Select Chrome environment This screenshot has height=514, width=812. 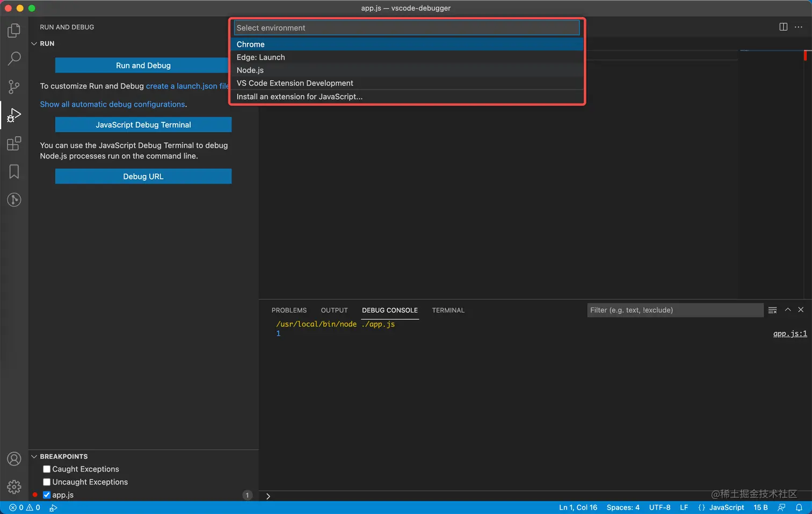(x=408, y=44)
